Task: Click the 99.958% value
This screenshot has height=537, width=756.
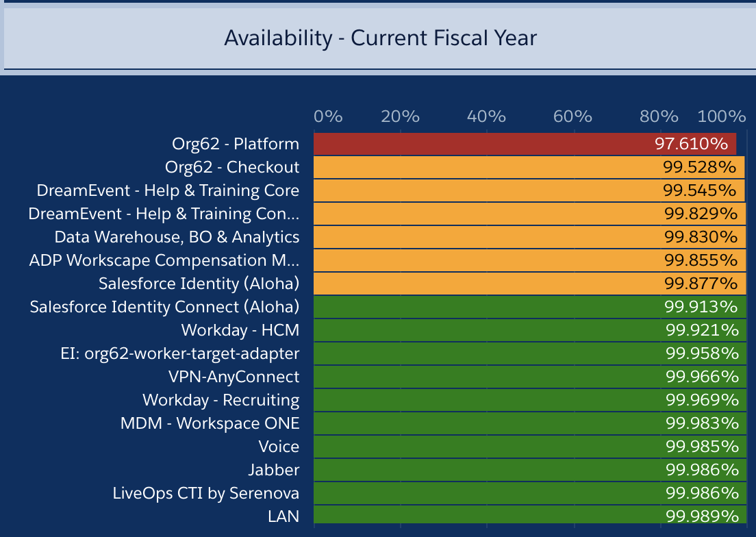Action: [703, 353]
